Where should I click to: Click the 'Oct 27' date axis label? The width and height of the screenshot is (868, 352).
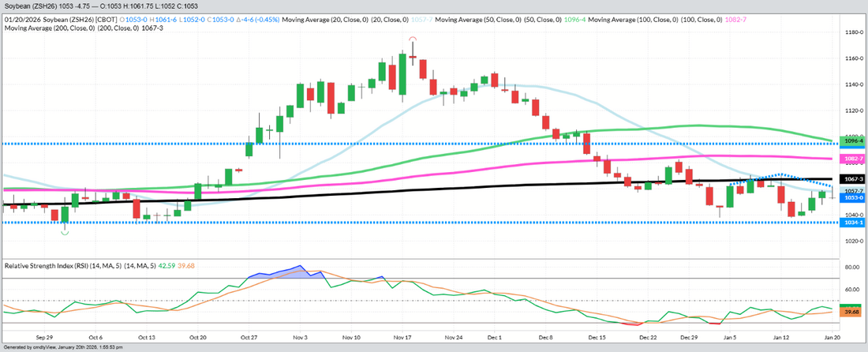pos(249,337)
